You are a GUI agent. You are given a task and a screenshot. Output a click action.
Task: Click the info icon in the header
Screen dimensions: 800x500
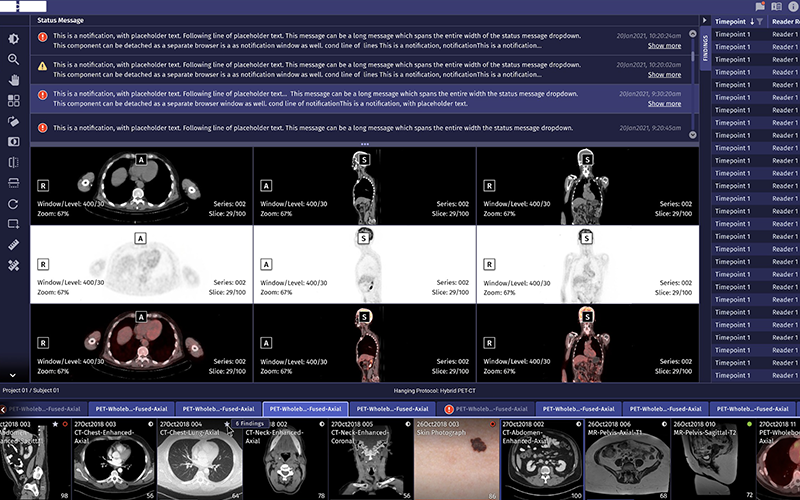[x=794, y=6]
